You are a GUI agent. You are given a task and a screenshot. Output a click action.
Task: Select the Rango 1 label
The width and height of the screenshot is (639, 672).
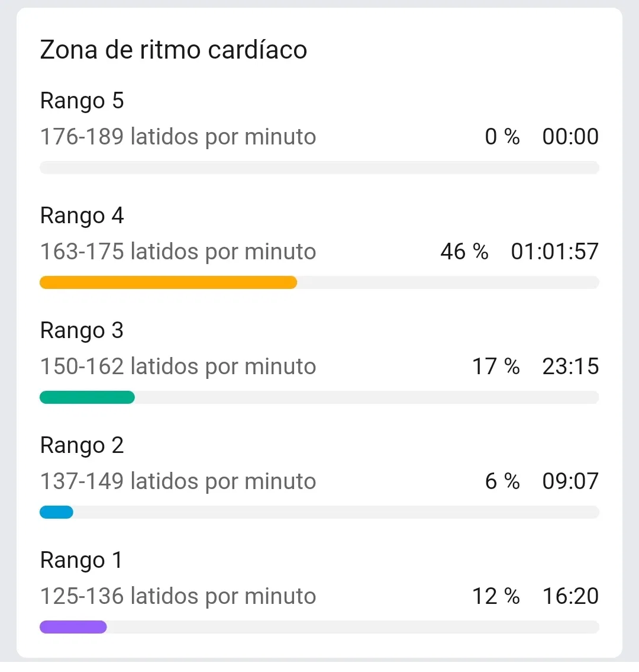[x=81, y=560]
